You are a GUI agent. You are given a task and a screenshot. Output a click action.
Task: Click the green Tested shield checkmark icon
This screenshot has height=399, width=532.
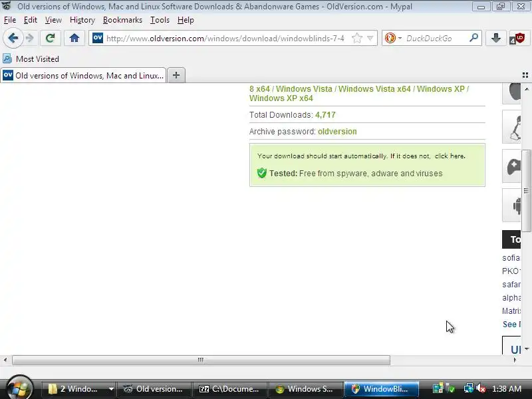coord(261,173)
